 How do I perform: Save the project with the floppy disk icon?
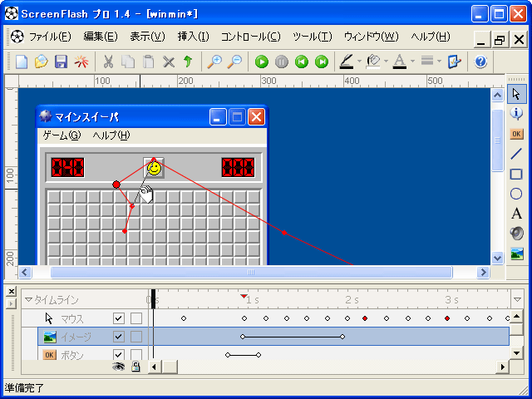[61, 62]
